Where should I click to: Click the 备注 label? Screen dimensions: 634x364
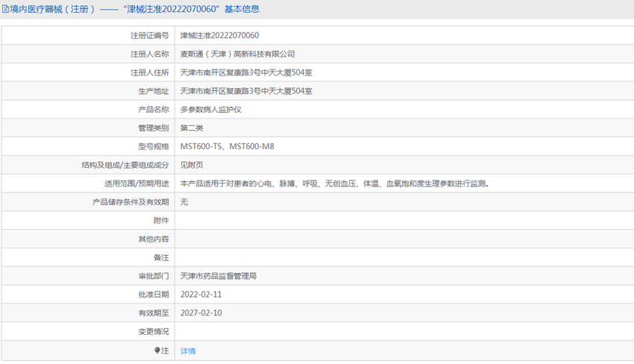[x=161, y=257]
